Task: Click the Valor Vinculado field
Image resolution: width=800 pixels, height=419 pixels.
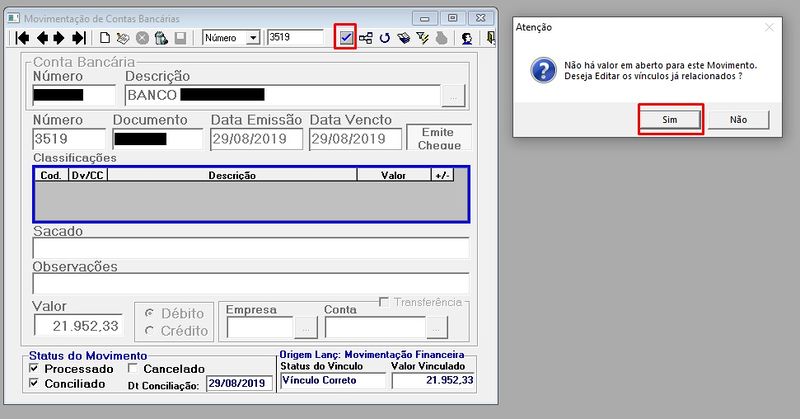Action: (x=433, y=380)
